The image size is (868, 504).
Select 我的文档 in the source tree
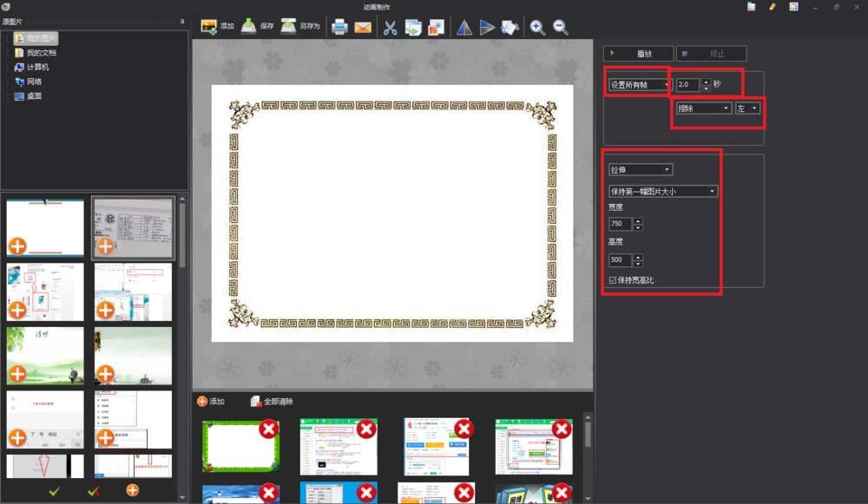click(41, 53)
